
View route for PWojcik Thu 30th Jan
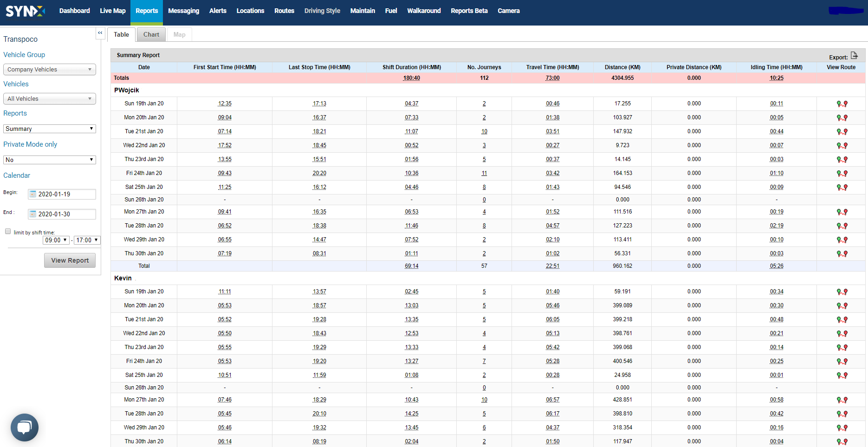tap(842, 254)
